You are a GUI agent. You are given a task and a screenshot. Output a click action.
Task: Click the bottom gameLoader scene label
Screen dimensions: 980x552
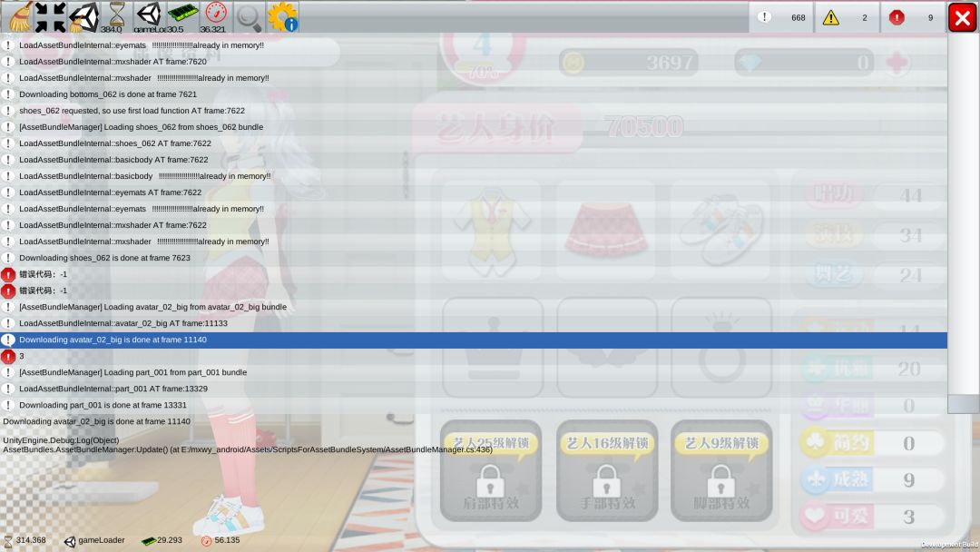click(x=94, y=540)
